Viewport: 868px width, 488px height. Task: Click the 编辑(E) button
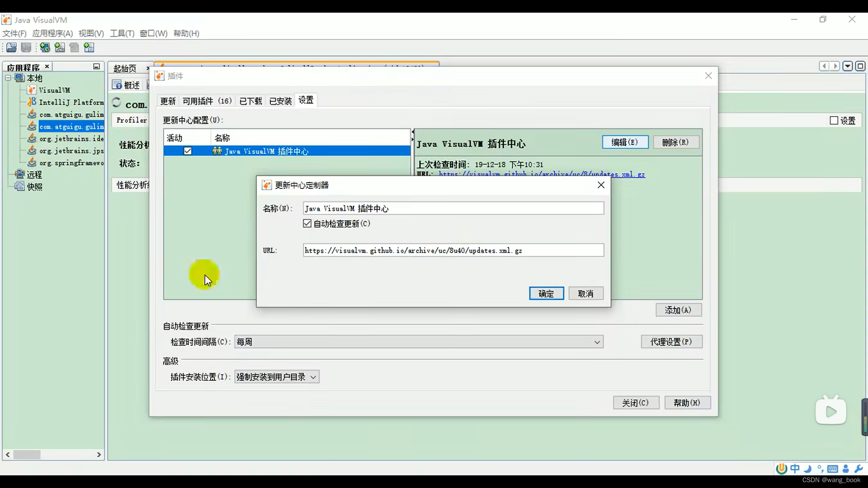click(625, 142)
